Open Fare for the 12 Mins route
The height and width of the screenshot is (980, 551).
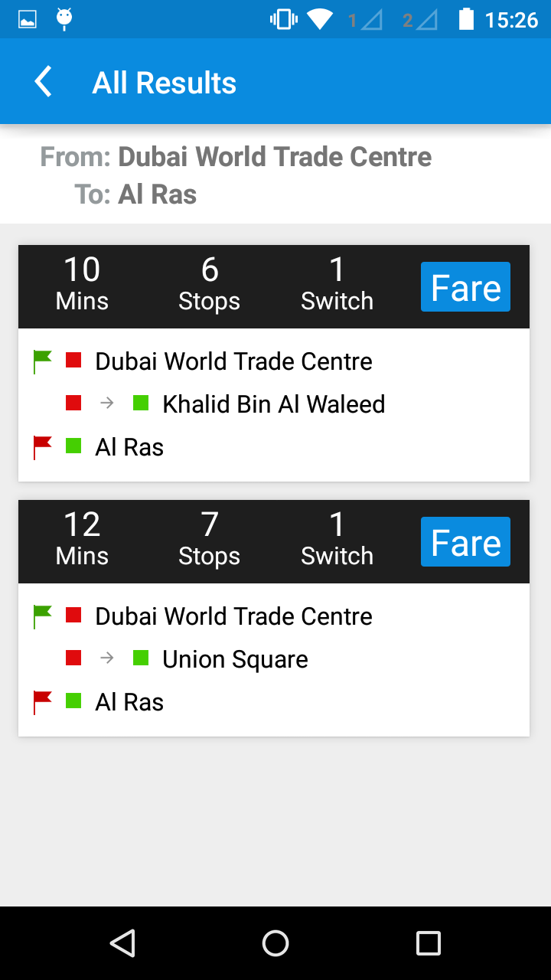point(465,542)
